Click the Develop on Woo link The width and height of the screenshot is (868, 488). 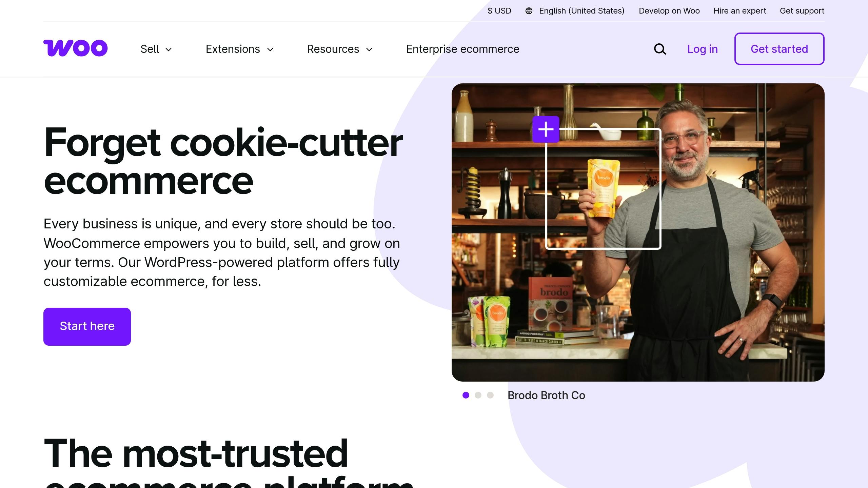670,11
